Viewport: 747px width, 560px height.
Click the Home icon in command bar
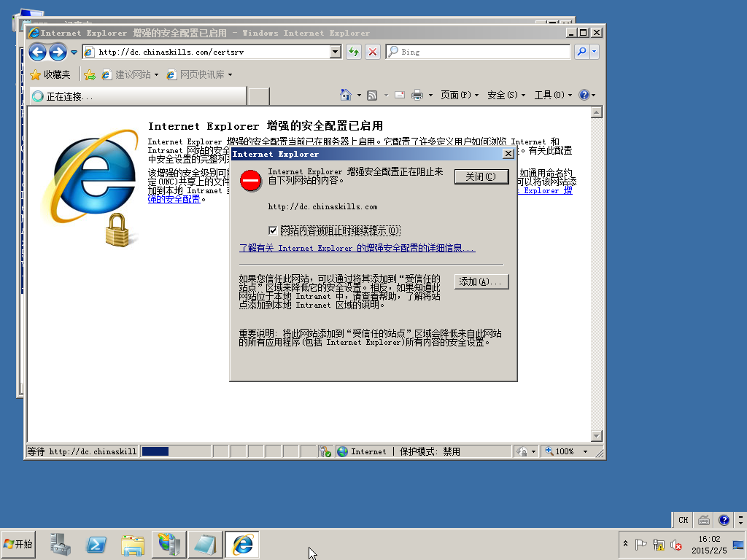[345, 95]
